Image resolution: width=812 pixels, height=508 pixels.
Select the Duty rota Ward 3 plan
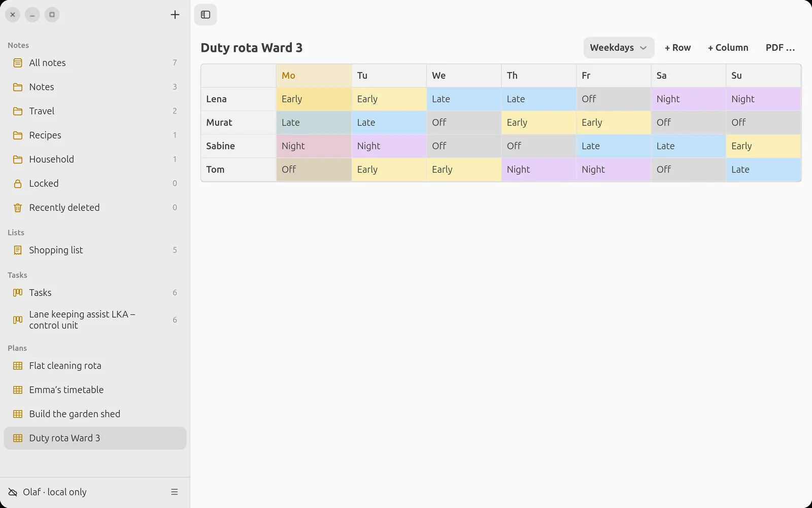pos(95,438)
